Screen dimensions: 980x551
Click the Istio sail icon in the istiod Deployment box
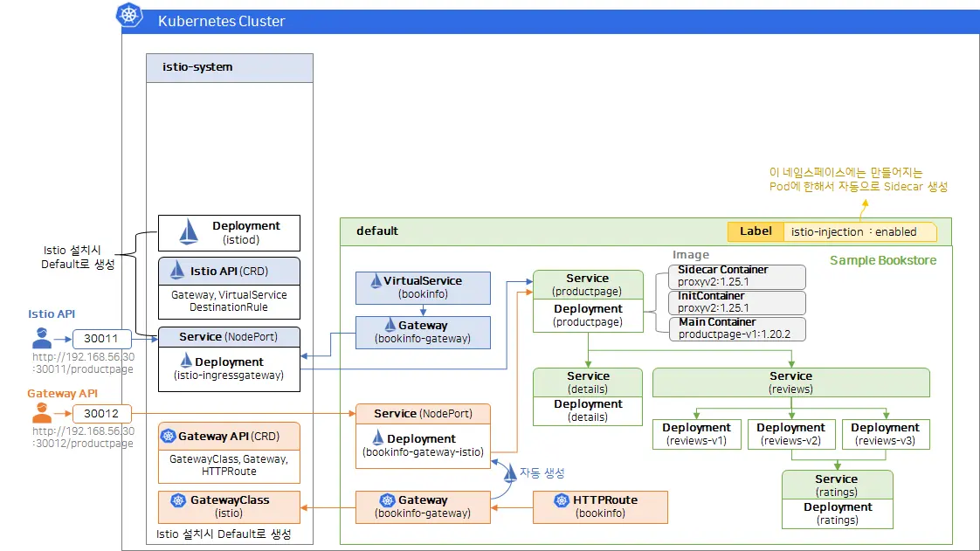189,231
